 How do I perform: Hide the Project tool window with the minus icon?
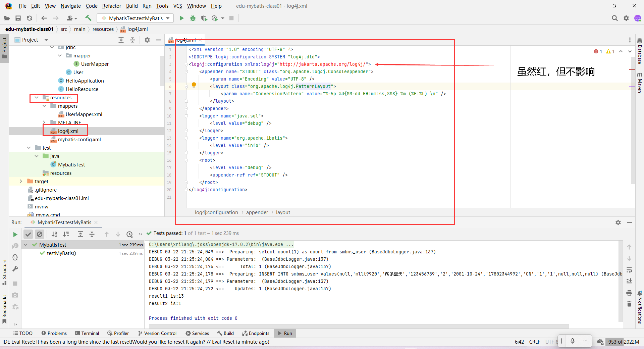click(159, 40)
